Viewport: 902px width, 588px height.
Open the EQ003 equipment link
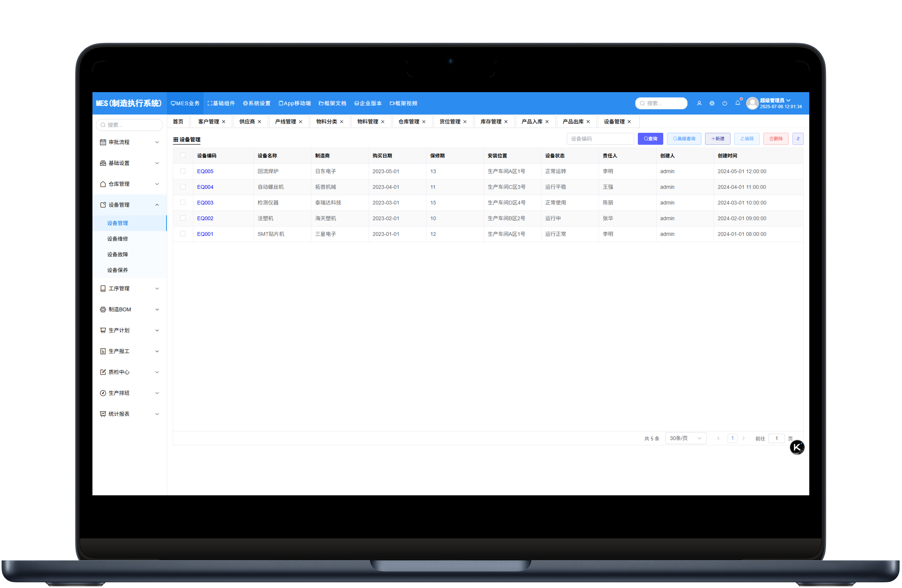point(205,203)
